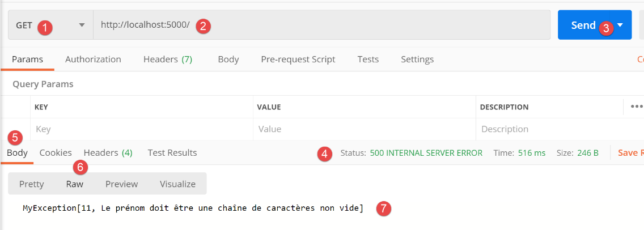Open the Authorization tab
The image size is (644, 230).
click(x=93, y=59)
